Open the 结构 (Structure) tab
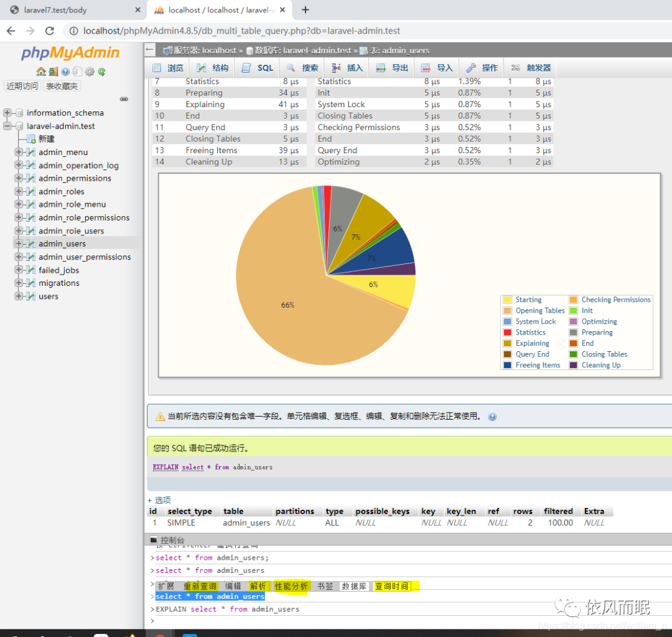This screenshot has height=637, width=672. pyautogui.click(x=213, y=68)
